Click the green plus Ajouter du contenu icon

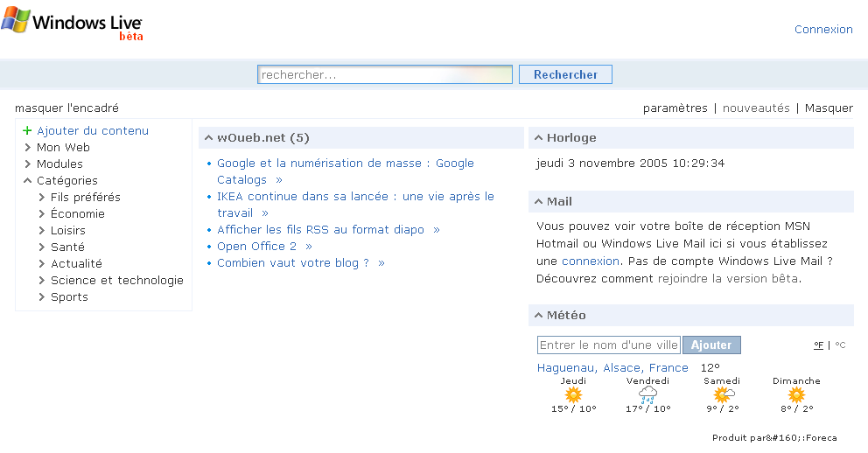pyautogui.click(x=27, y=130)
